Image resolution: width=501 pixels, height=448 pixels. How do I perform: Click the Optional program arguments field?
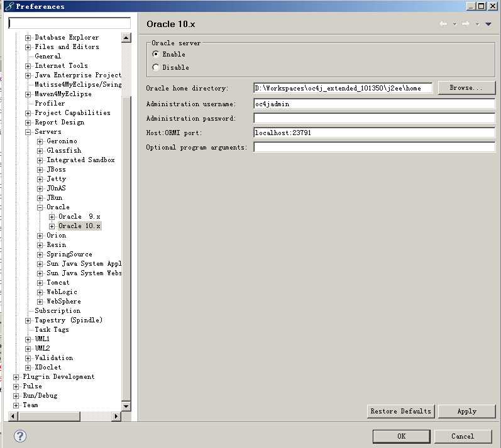(x=374, y=147)
